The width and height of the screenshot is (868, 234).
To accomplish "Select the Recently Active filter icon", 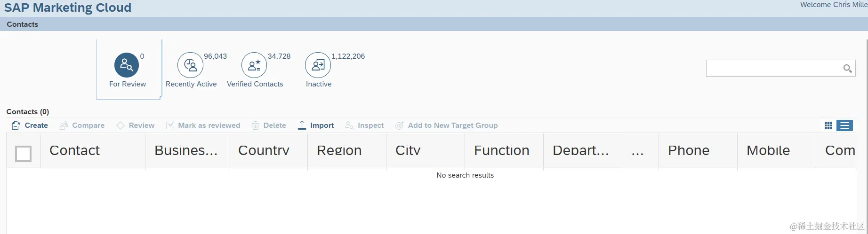I will coord(190,65).
